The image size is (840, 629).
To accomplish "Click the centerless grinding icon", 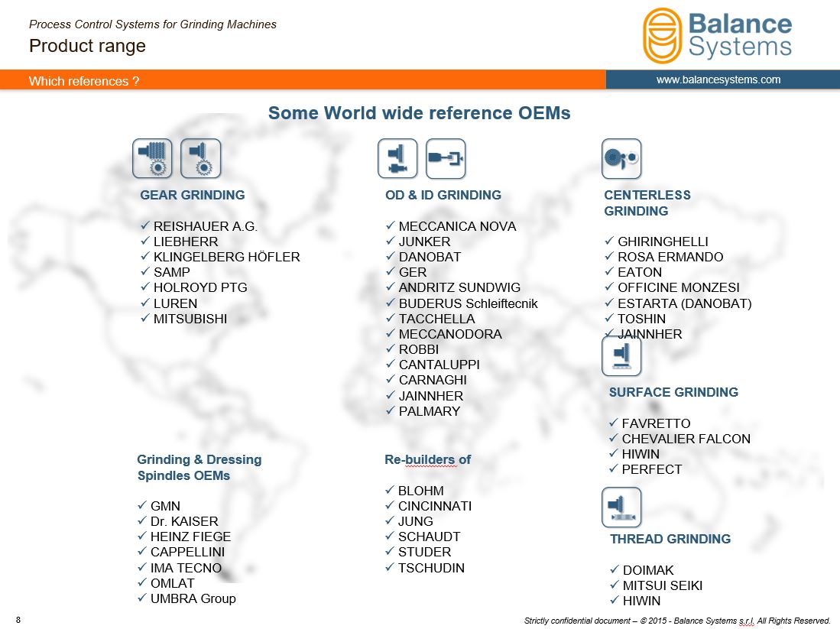I will click(x=621, y=158).
